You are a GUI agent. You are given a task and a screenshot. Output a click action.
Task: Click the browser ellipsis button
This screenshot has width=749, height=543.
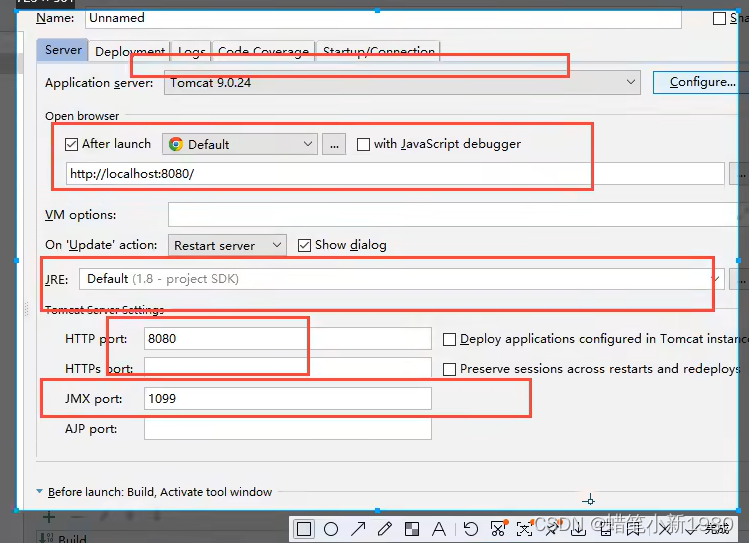[334, 144]
